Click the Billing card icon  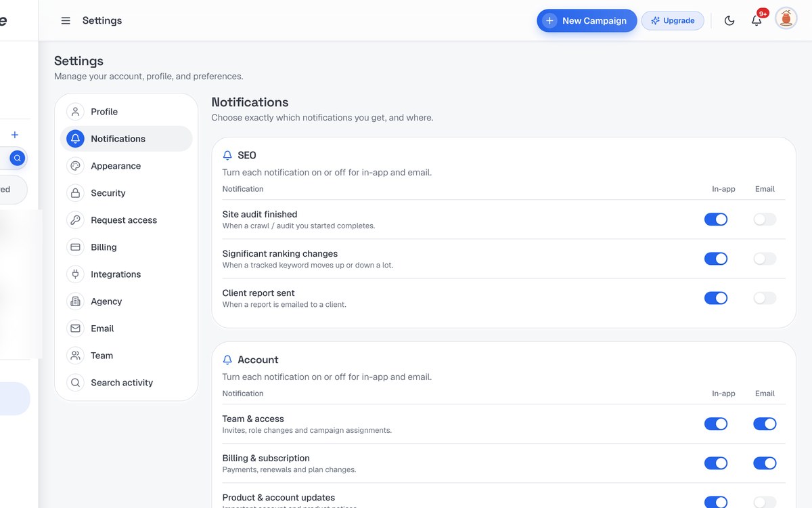point(75,247)
